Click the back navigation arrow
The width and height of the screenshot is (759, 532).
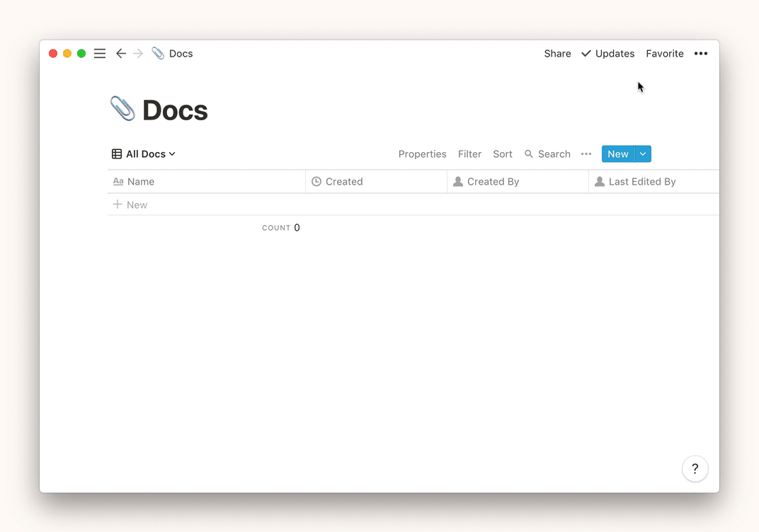pos(121,54)
